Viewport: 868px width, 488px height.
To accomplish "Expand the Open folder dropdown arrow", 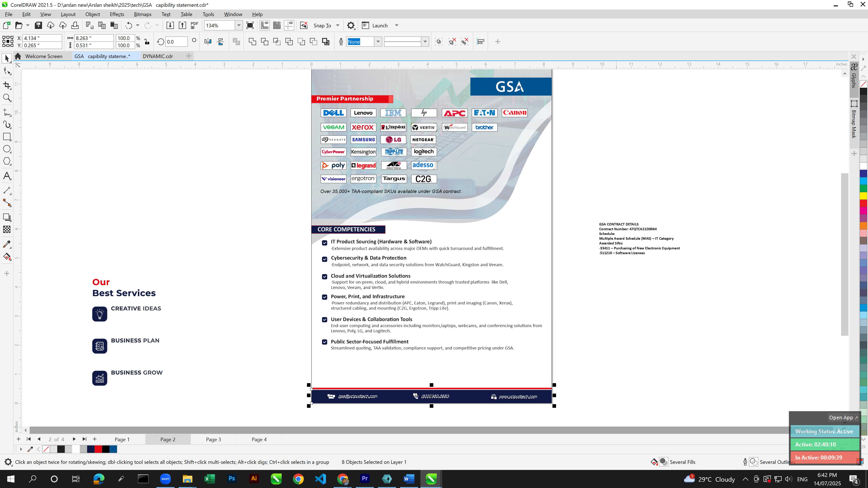I will (28, 25).
